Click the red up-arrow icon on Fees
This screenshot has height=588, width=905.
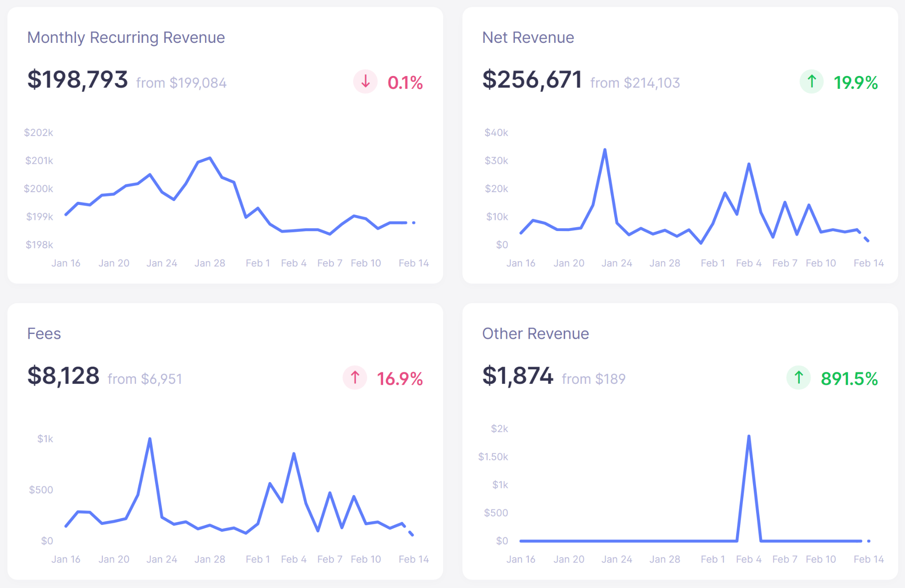point(355,378)
